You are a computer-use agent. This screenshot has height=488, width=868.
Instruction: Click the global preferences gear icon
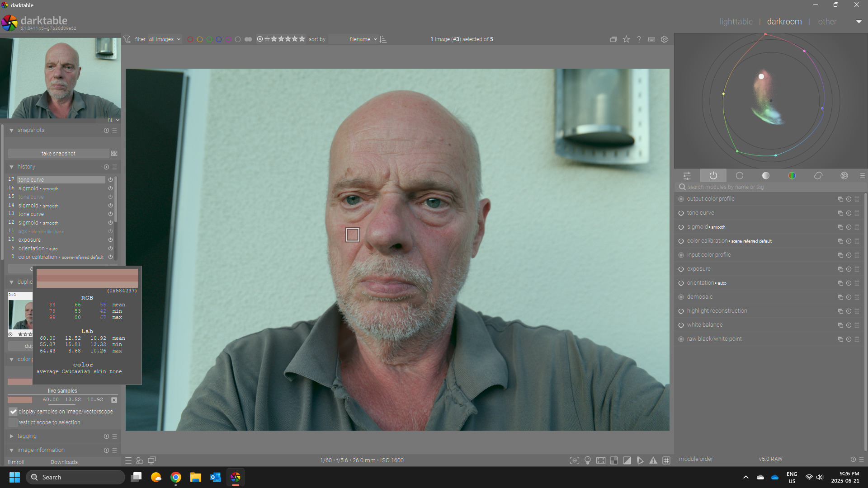pos(664,39)
